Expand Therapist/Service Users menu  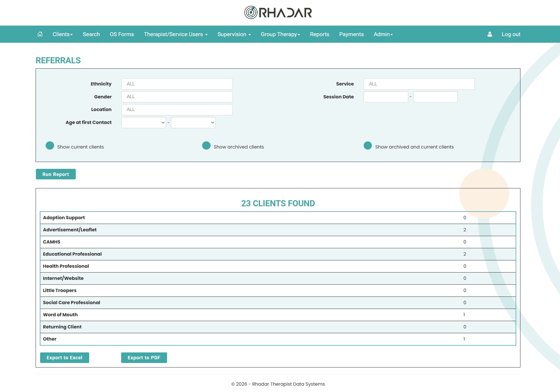point(176,34)
